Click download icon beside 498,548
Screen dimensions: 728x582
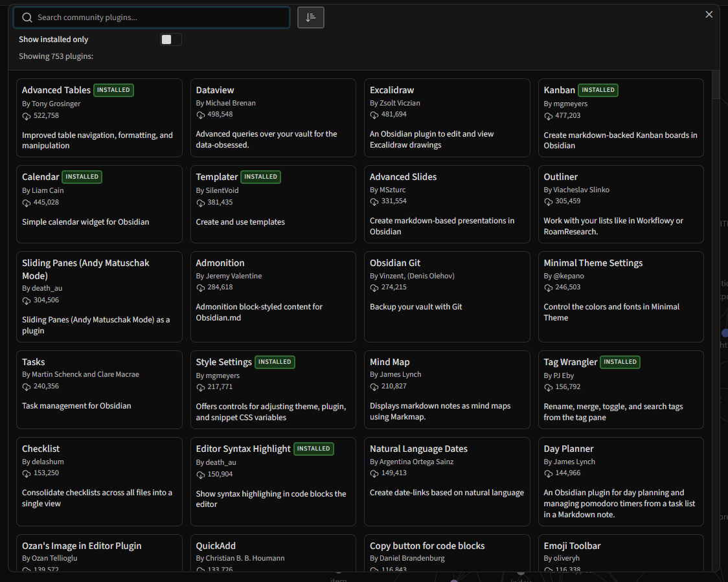[x=201, y=115]
